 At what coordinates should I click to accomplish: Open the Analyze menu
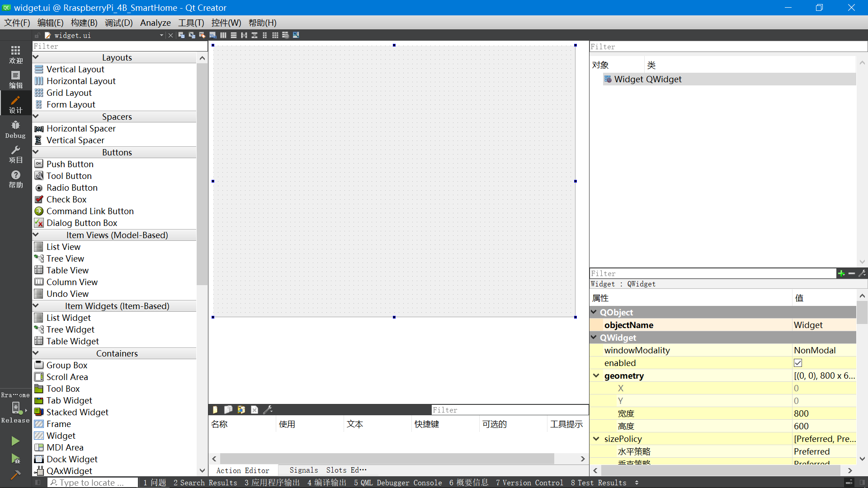click(156, 23)
